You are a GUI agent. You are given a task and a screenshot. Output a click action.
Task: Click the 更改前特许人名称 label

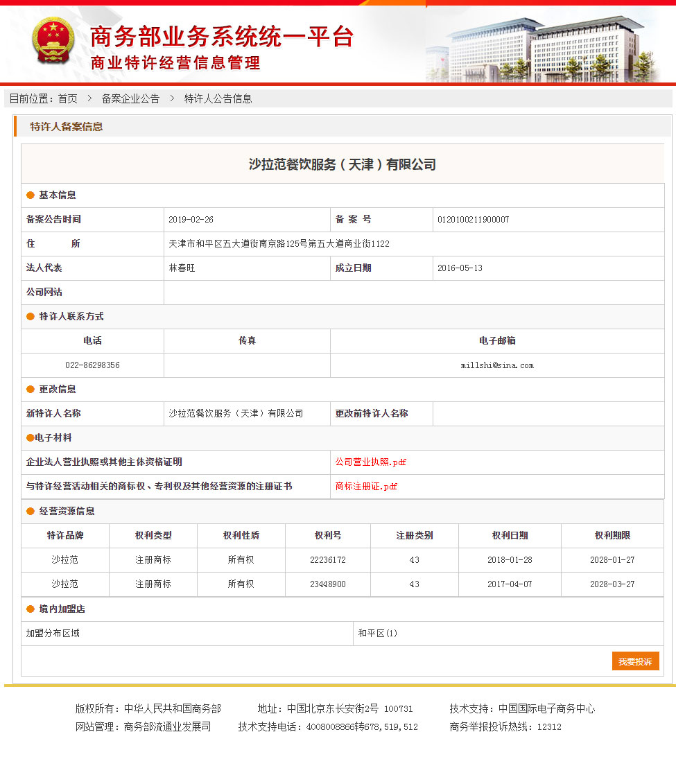pos(372,414)
